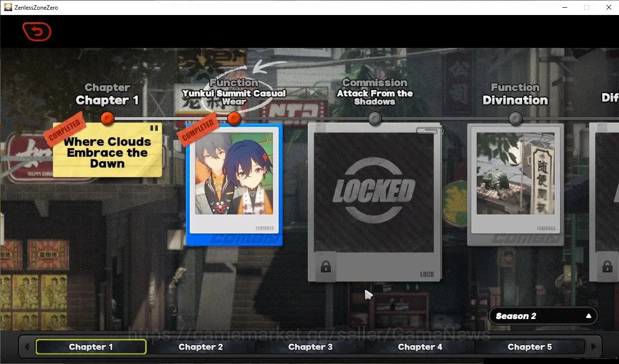Click the "Divination" title text
Viewport: 619px width, 364px height.
(515, 100)
